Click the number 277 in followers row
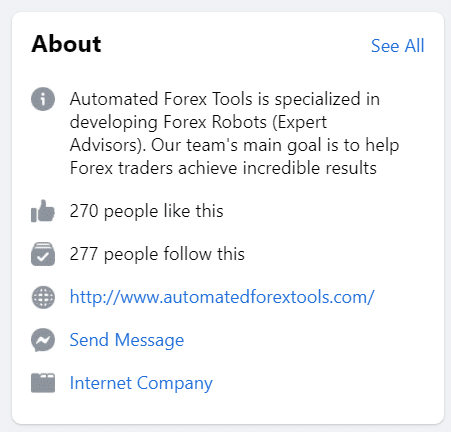 click(84, 254)
